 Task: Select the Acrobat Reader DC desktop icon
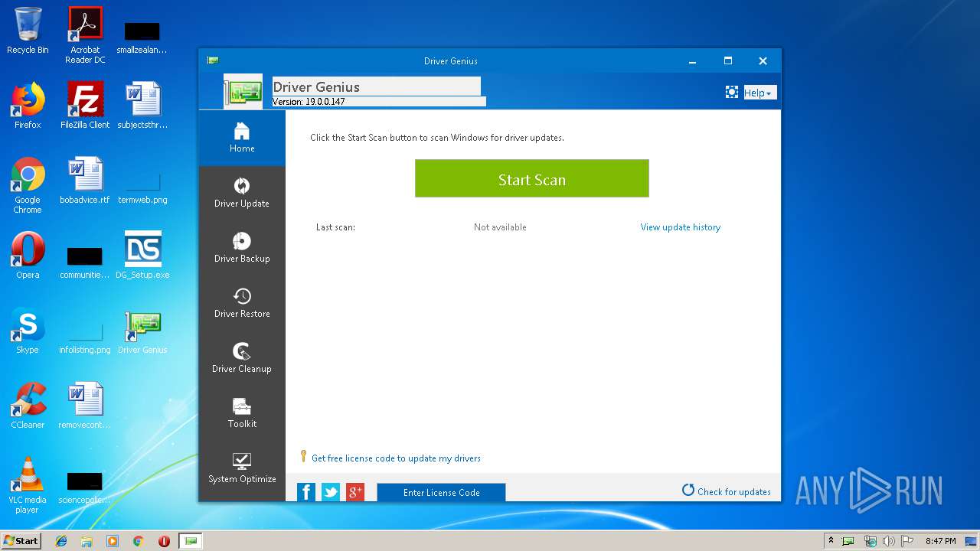(85, 35)
